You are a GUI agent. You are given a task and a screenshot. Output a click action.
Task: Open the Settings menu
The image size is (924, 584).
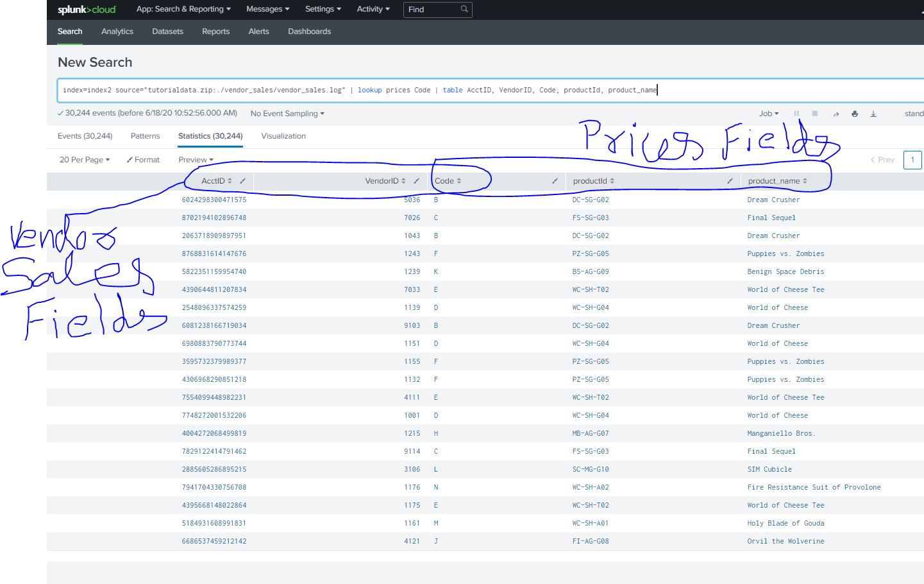tap(323, 9)
